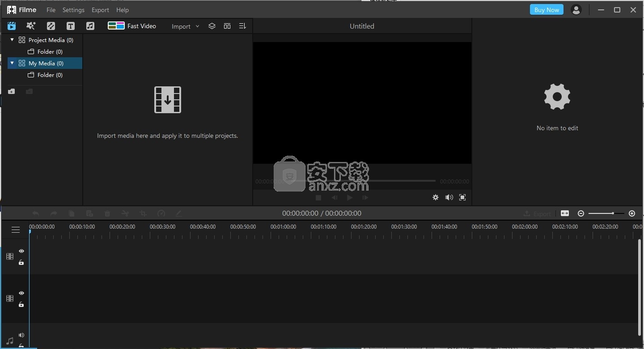This screenshot has height=349, width=644.
Task: Collapse the Project Media tree node
Action: [x=12, y=40]
